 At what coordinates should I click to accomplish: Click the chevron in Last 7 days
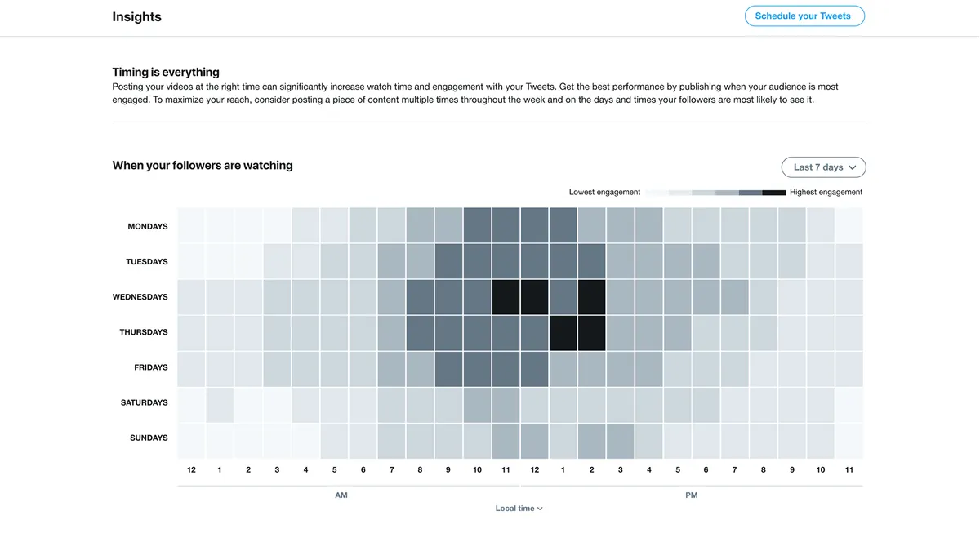click(x=853, y=167)
